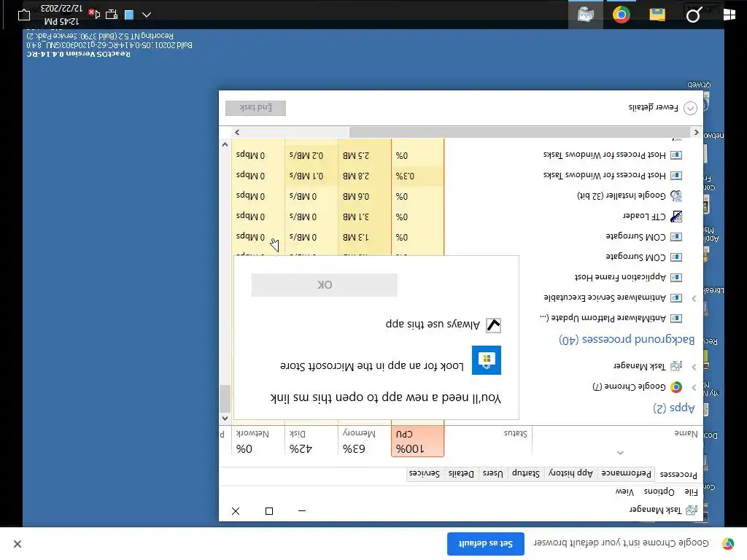Click the Task Manager title bar icon
This screenshot has height=560, width=747.
tap(692, 510)
